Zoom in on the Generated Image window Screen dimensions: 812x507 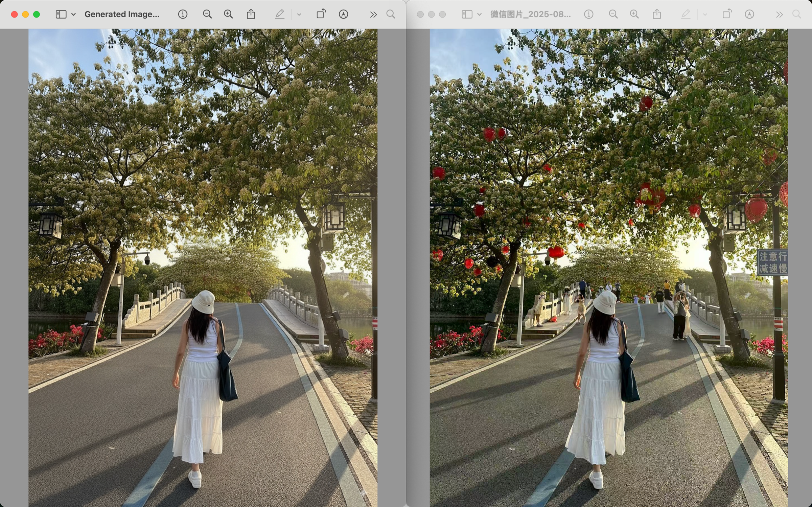[x=228, y=14]
